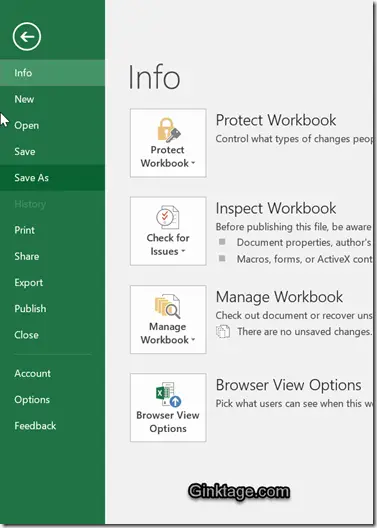
Task: Expand the Manage Workbook dropdown arrow
Action: [193, 340]
